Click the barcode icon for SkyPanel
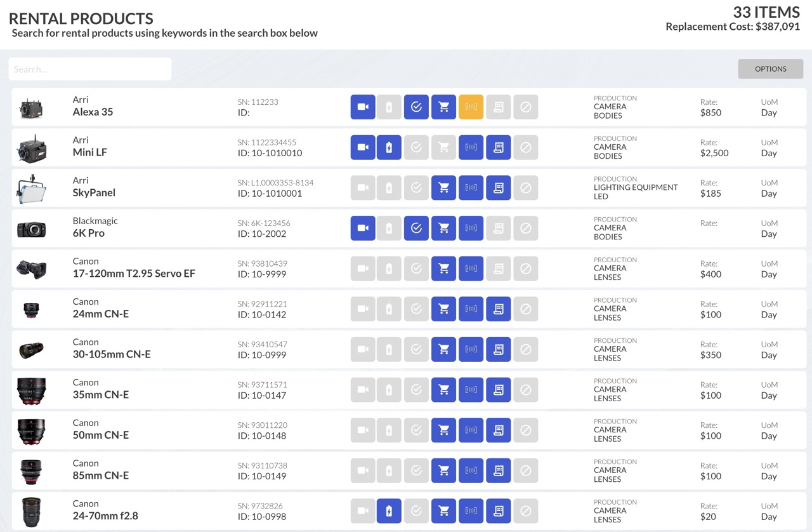 click(471, 188)
